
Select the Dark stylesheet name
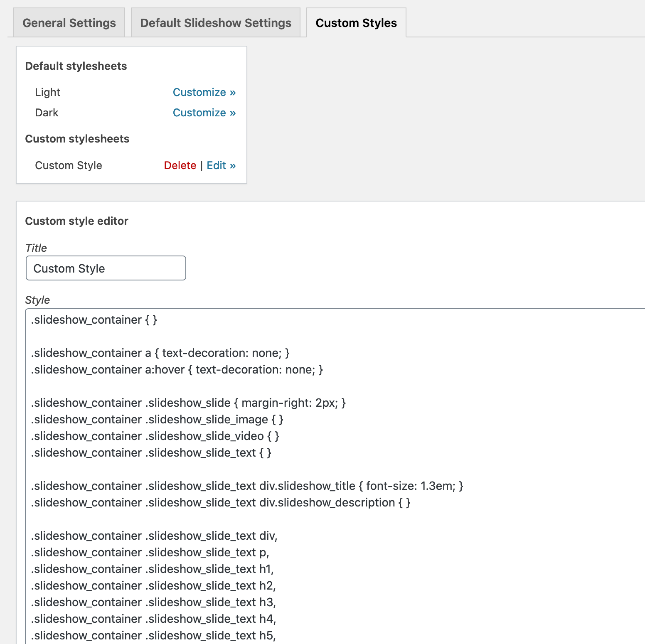(47, 113)
